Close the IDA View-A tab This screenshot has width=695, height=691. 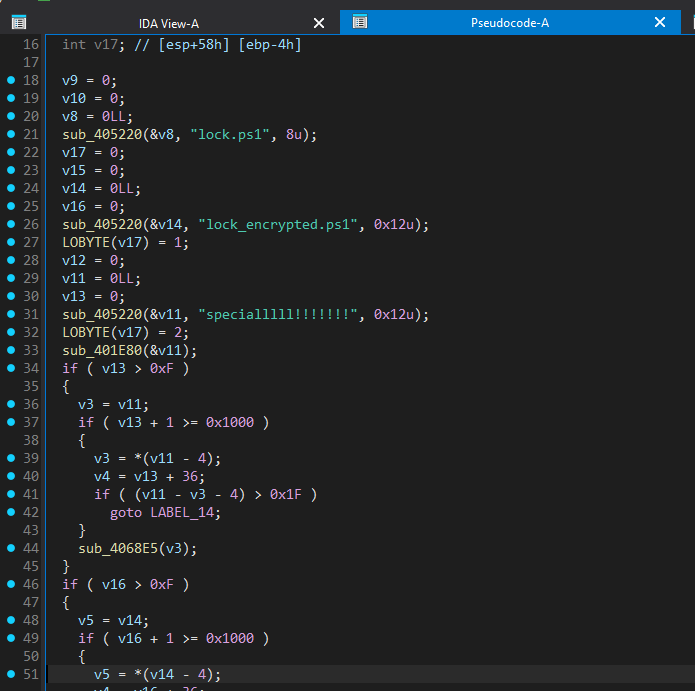click(x=319, y=23)
